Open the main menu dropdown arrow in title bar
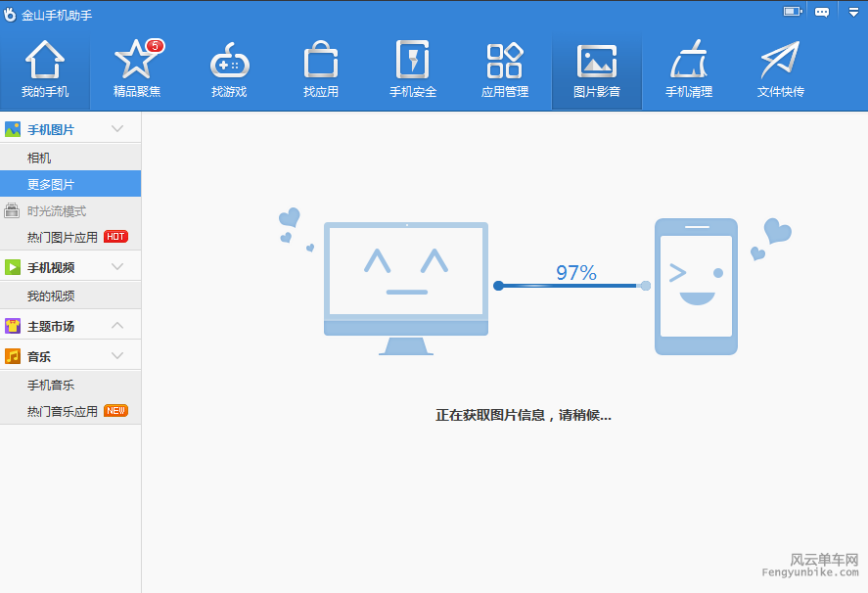 [x=853, y=12]
